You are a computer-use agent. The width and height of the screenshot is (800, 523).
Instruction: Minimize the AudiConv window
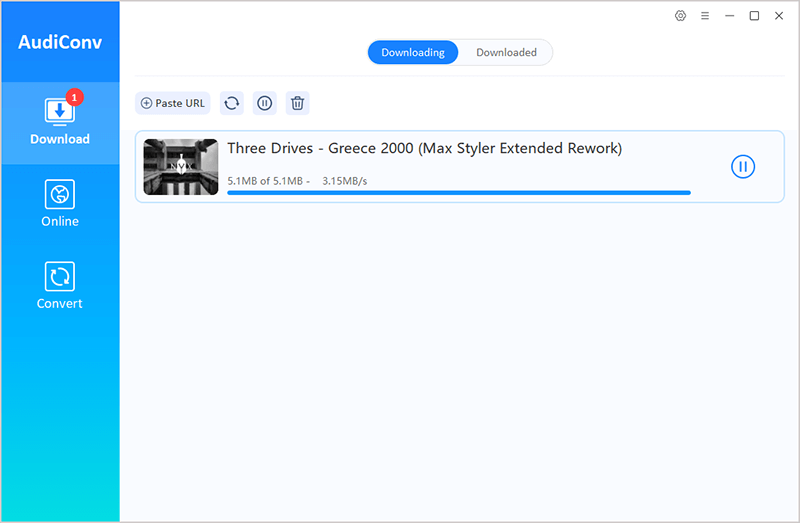coord(730,16)
